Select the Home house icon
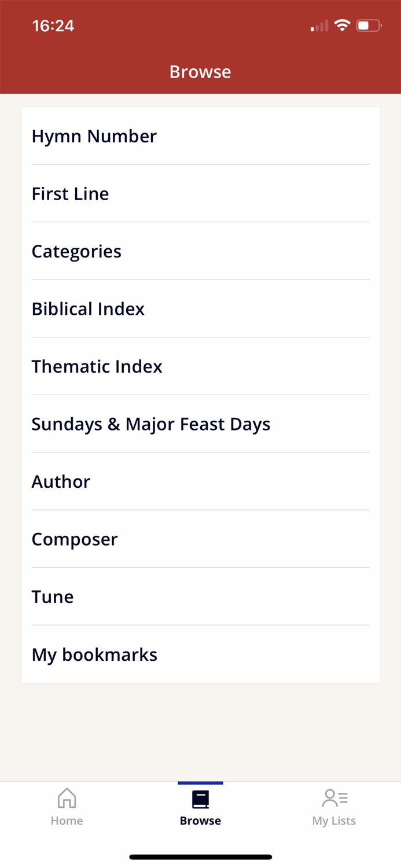Viewport: 401px width, 868px height. coord(67,798)
